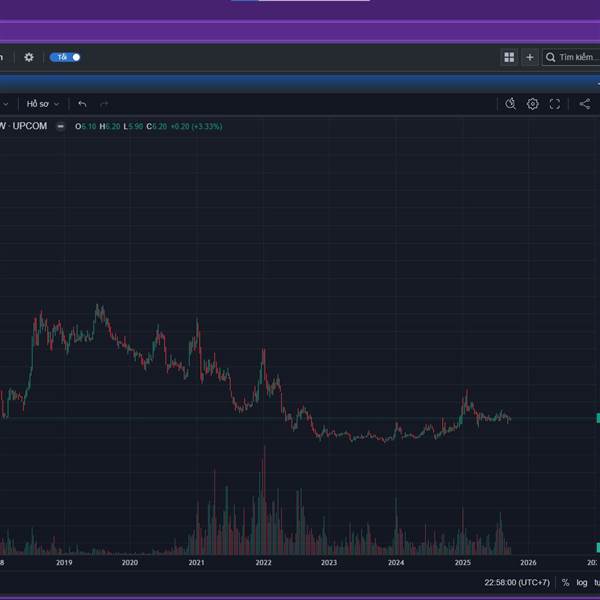Open the chevron dropdown left of "Hồ sơ"
Screen dimensions: 600x600
[5, 104]
